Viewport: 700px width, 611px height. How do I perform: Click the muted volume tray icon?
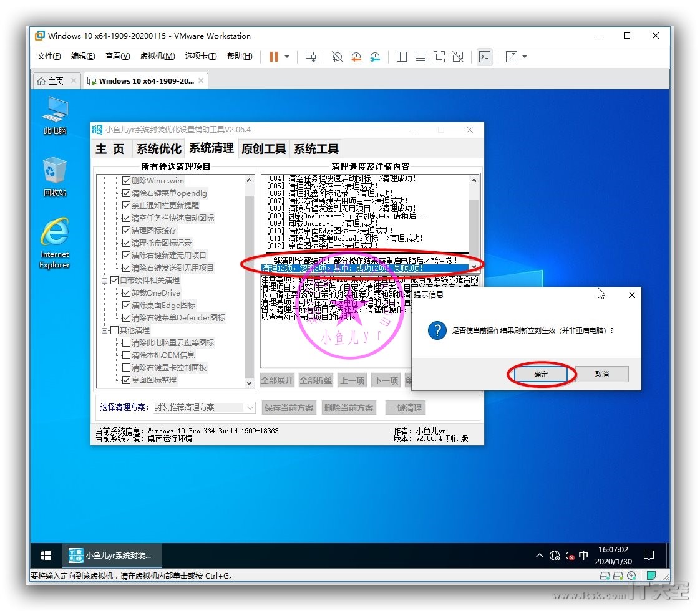(569, 556)
